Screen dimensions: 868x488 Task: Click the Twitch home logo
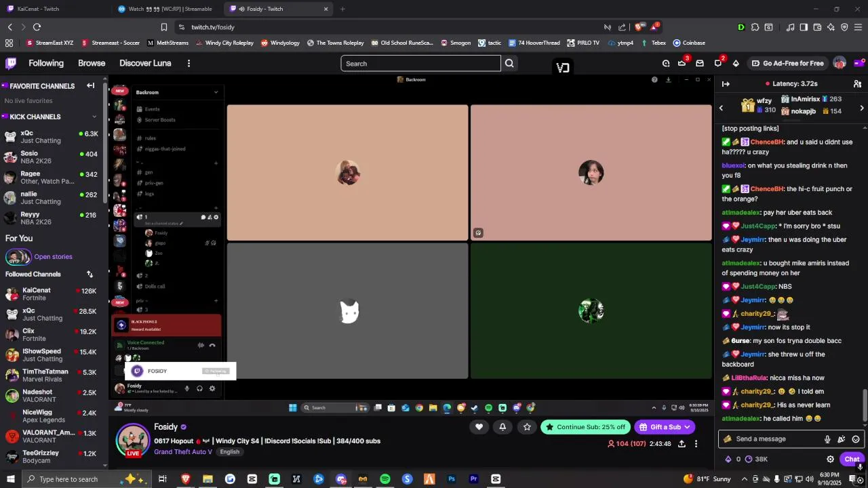click(11, 63)
